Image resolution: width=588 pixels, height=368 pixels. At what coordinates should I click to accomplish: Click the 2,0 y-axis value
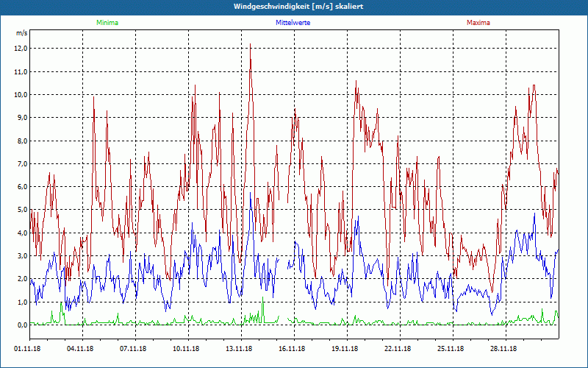point(23,279)
